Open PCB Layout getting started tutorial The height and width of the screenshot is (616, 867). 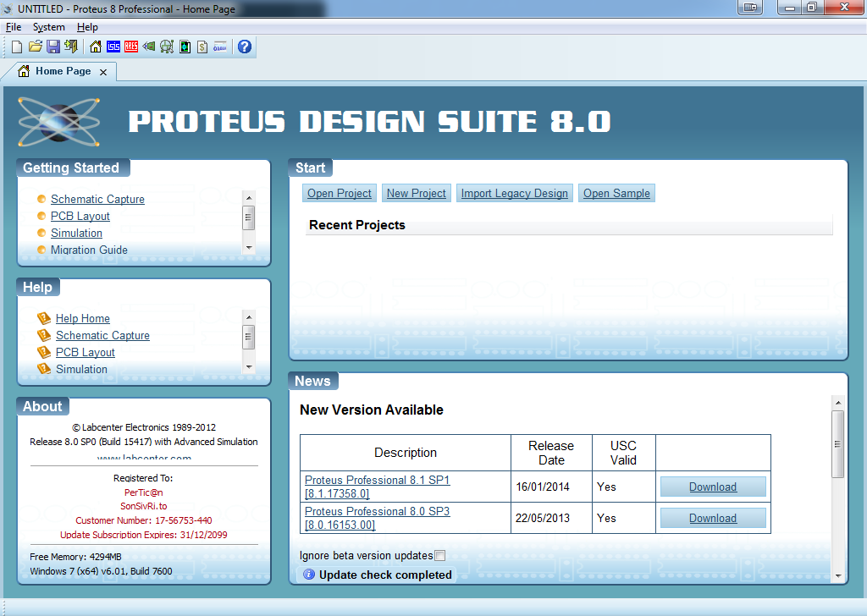tap(80, 216)
